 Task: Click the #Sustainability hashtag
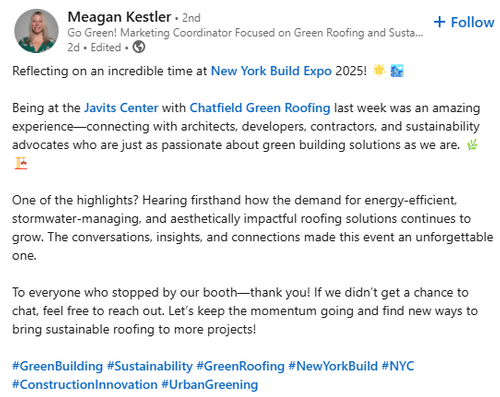coord(150,366)
